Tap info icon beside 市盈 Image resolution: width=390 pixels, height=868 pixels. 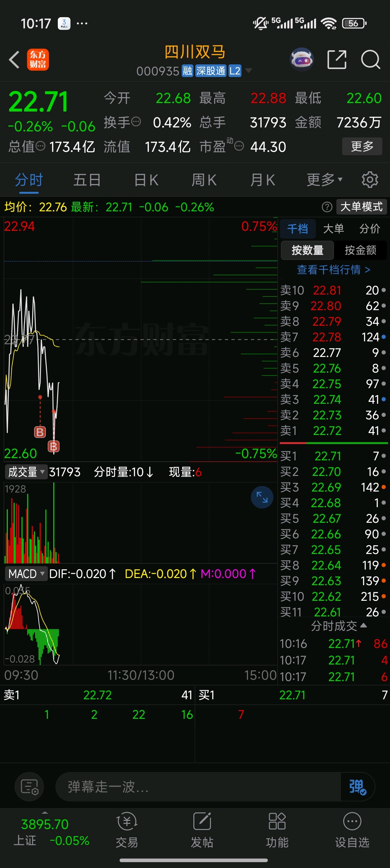[239, 146]
